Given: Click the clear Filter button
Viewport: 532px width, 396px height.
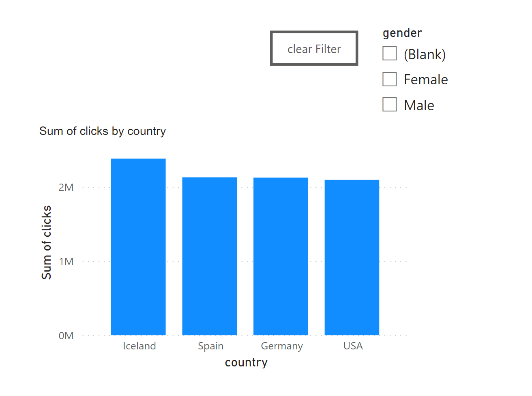Looking at the screenshot, I should point(314,49).
